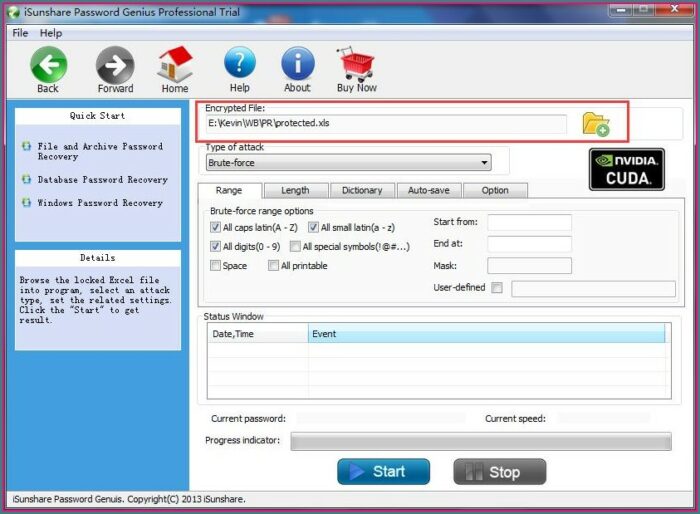Click the Progress indicator bar
This screenshot has width=700, height=514.
click(481, 441)
